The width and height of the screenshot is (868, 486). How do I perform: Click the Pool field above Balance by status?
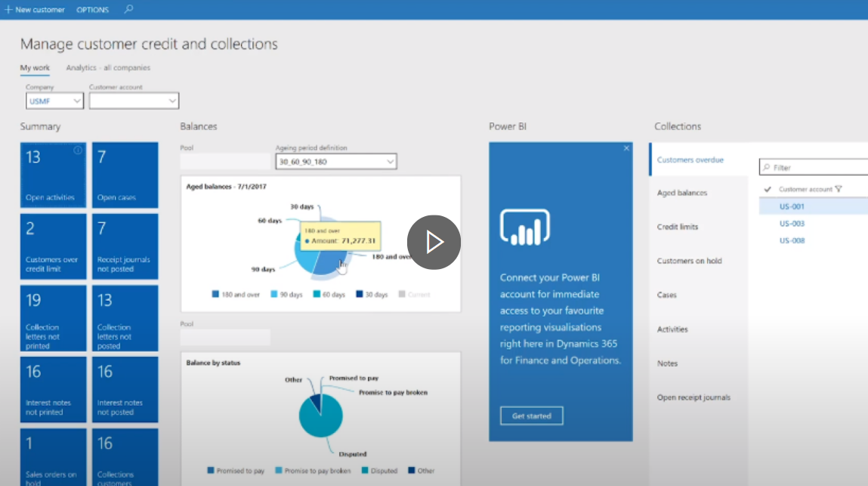(x=225, y=337)
